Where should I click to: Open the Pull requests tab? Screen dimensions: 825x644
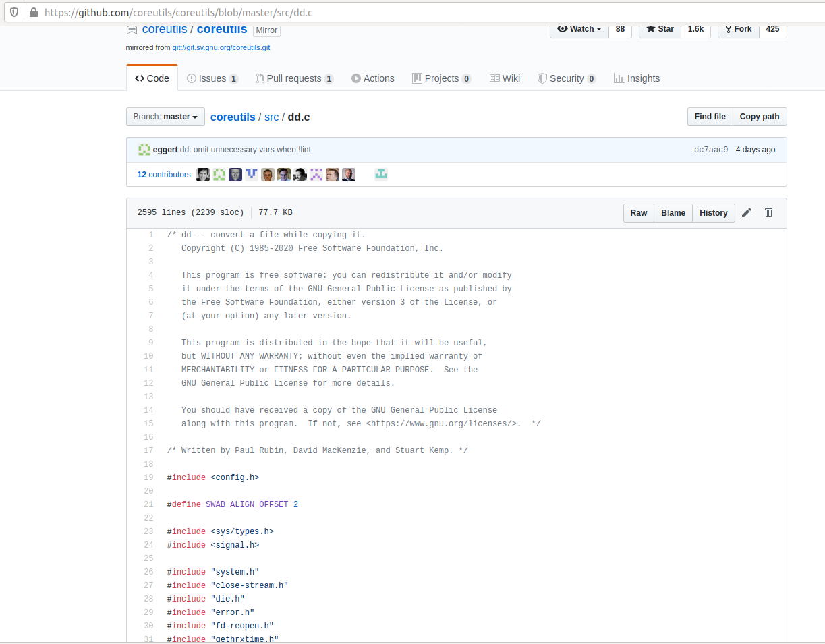(295, 78)
